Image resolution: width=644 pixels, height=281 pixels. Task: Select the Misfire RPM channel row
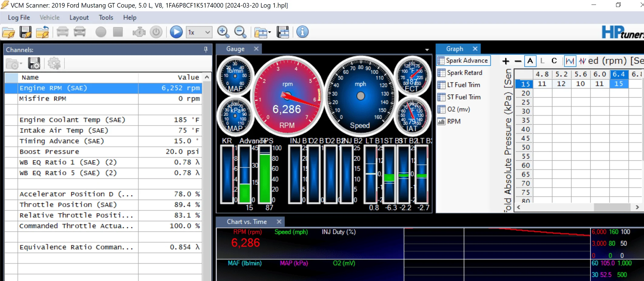coord(103,99)
